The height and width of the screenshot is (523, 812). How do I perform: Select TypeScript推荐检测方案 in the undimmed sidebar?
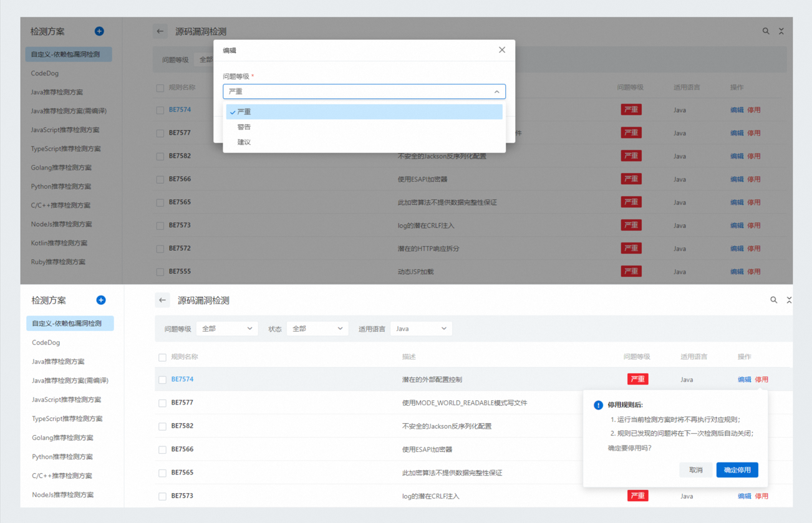tap(67, 419)
